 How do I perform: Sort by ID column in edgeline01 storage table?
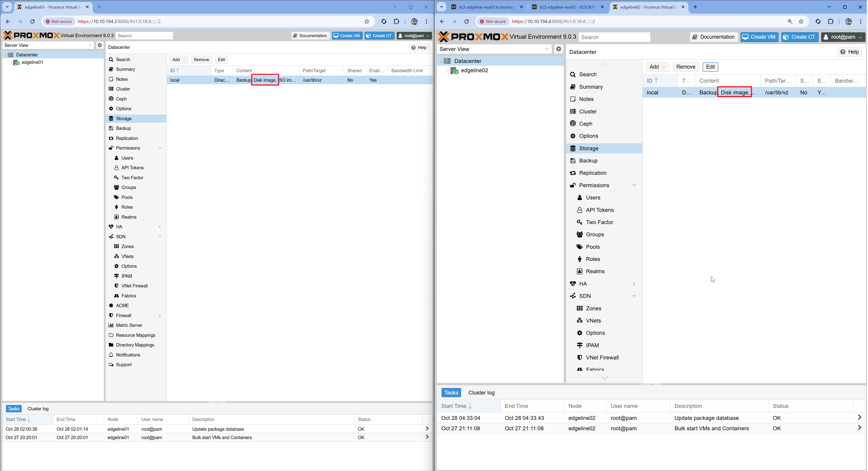189,70
